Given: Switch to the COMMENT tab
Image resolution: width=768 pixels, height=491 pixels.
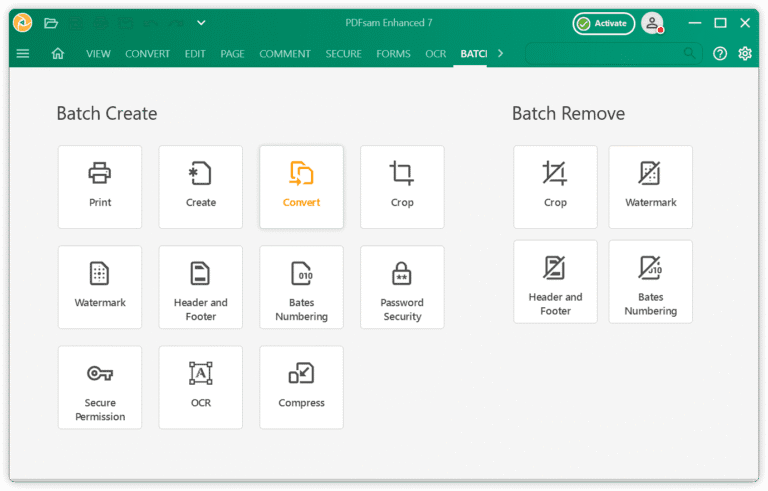Looking at the screenshot, I should click(285, 54).
